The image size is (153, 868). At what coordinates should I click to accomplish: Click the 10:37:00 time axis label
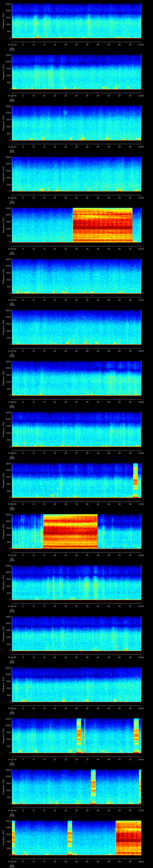(12, 861)
